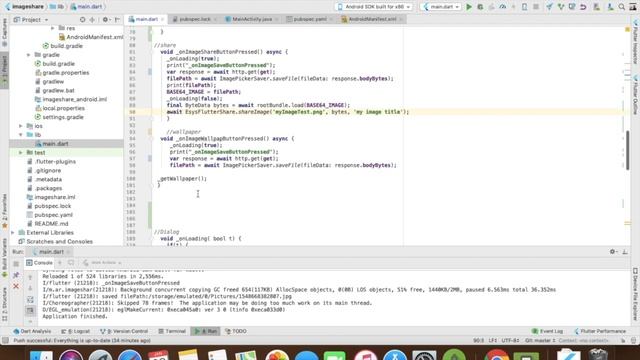Click the Update Project VCS arrow icon
Viewport: 640px width, 360px height.
tap(549, 7)
